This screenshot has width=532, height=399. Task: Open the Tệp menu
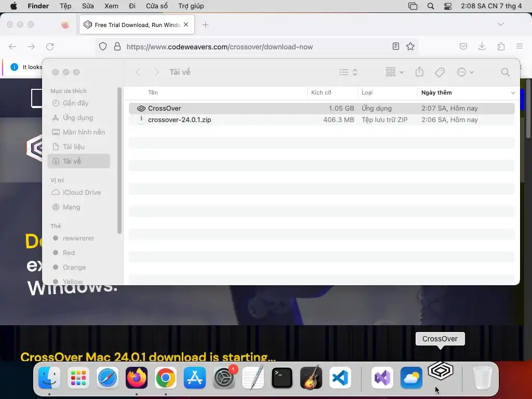point(65,6)
